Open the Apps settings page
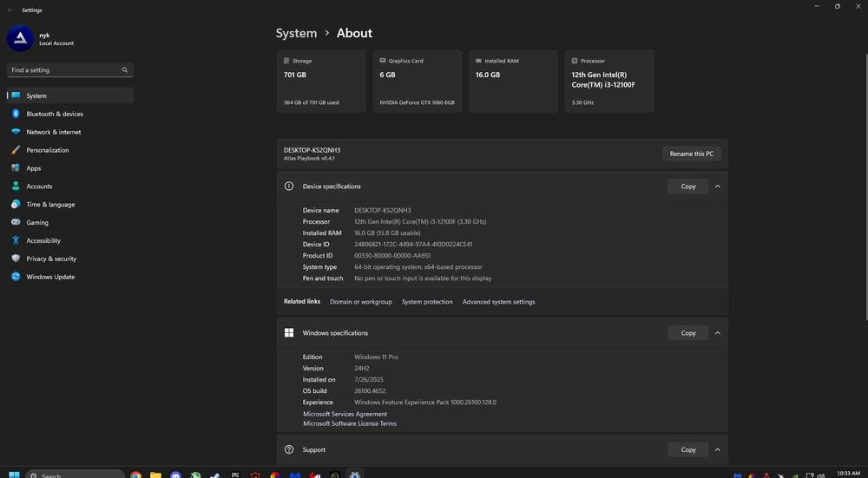The image size is (868, 478). click(34, 168)
